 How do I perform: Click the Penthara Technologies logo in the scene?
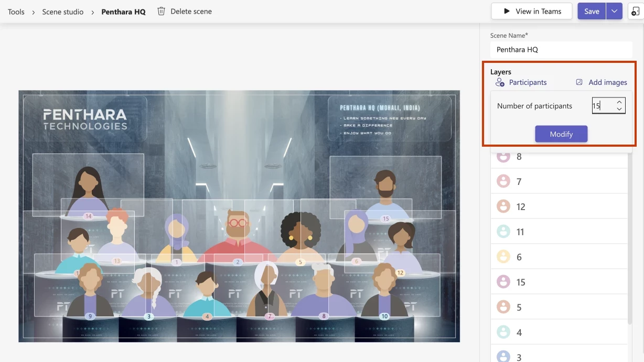(x=85, y=119)
